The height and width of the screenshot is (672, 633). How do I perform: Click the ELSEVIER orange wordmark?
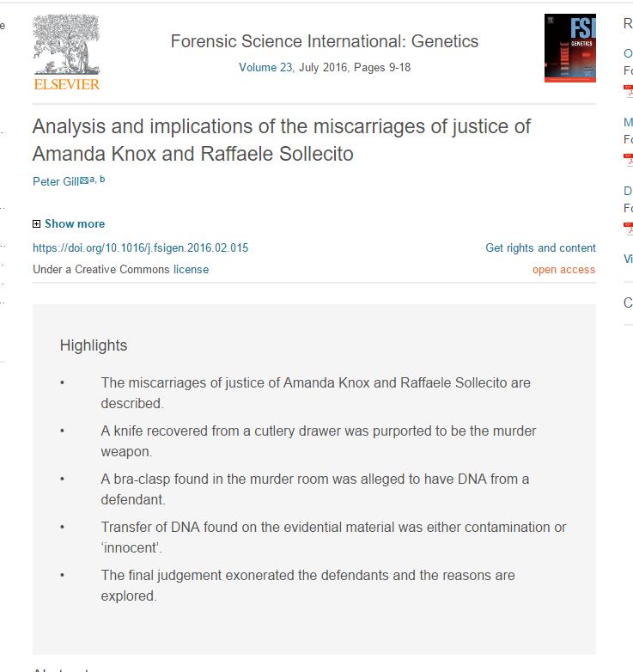click(67, 84)
